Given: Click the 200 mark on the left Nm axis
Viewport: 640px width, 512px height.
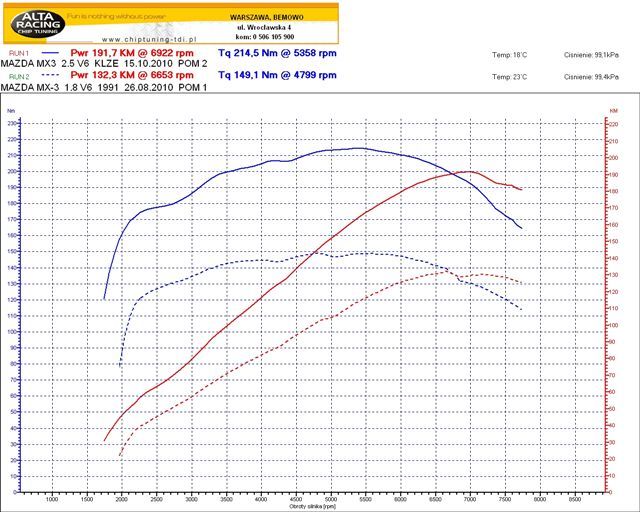Looking at the screenshot, I should click(x=12, y=171).
